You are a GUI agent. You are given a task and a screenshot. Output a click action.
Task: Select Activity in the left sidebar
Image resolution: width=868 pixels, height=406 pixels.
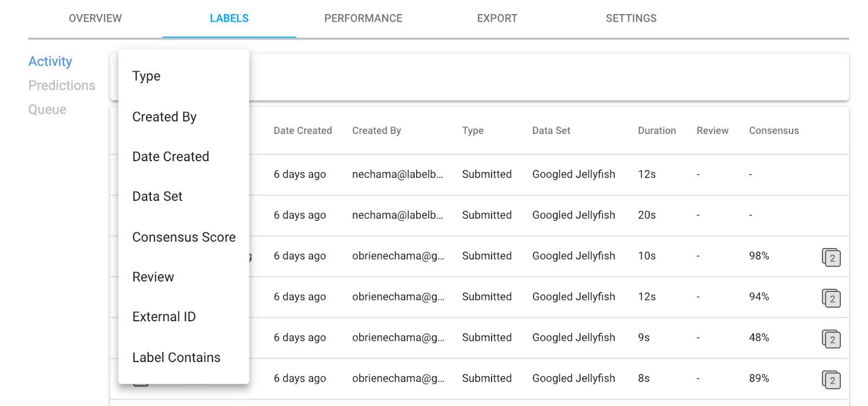coord(50,61)
